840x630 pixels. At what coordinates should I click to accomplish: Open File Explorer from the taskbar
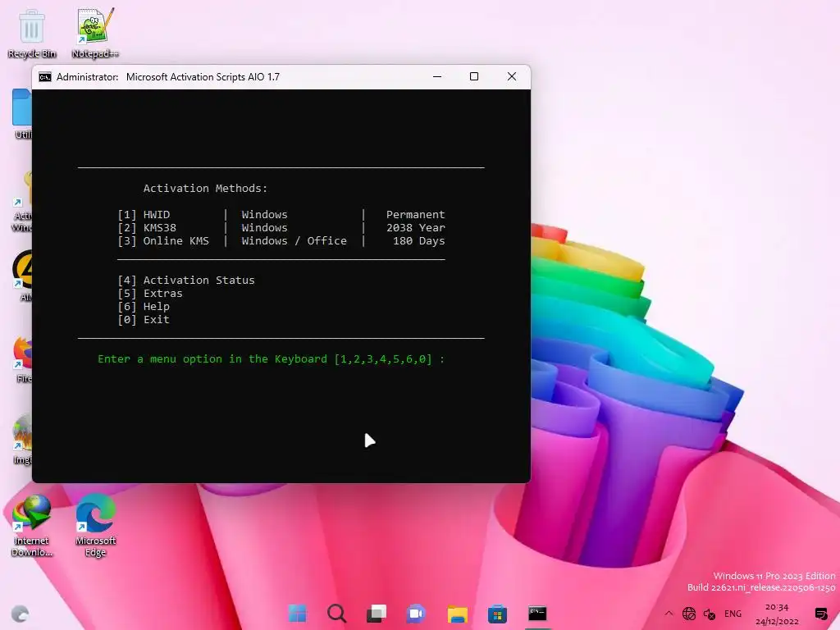click(x=457, y=613)
